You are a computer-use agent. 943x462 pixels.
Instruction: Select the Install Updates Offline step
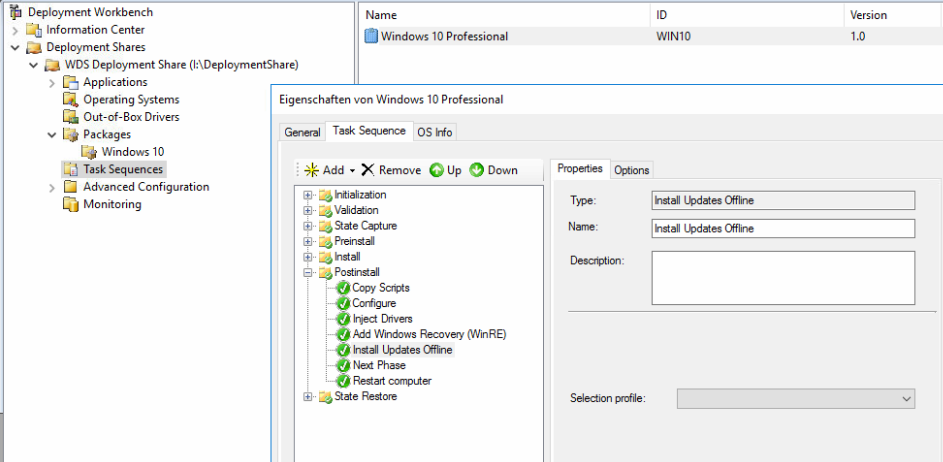[x=402, y=350]
